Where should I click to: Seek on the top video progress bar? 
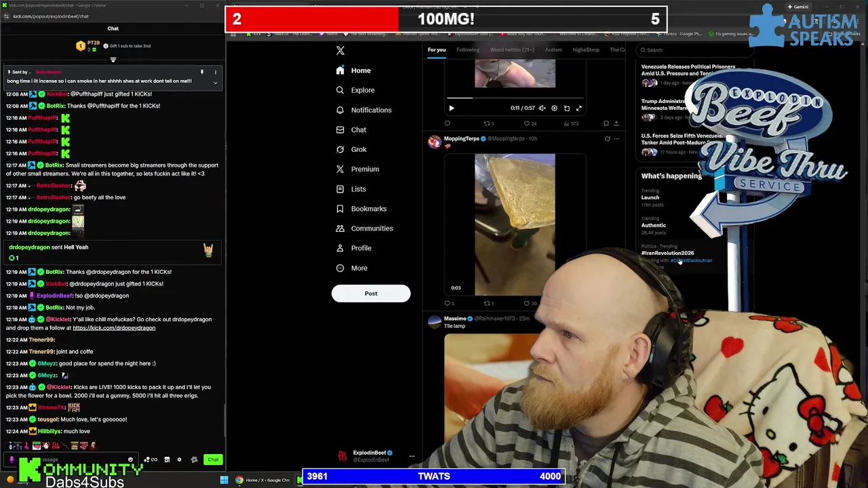(515, 98)
